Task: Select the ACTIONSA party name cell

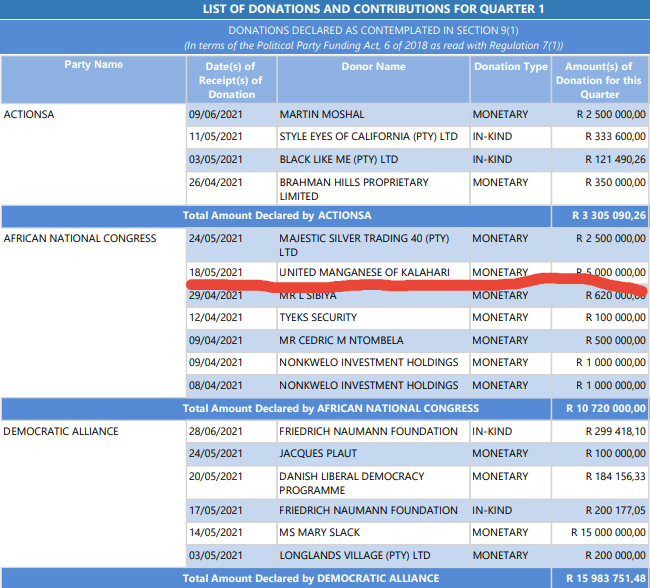Action: coord(29,114)
